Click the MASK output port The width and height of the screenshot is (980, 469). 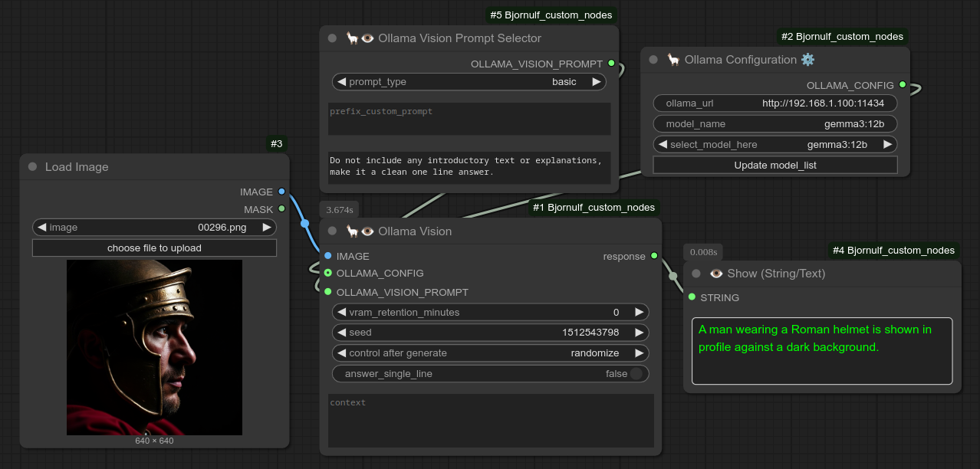pyautogui.click(x=281, y=208)
